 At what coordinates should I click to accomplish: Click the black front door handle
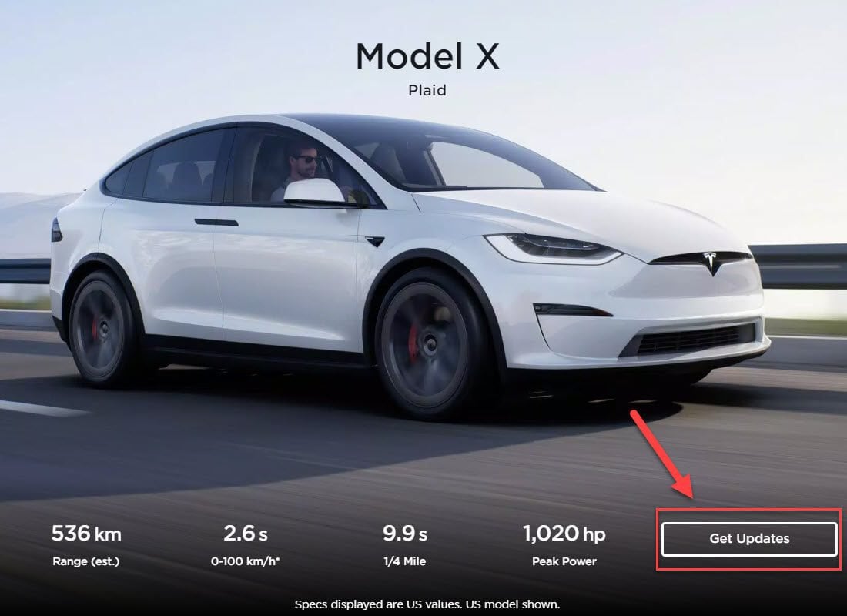point(216,222)
